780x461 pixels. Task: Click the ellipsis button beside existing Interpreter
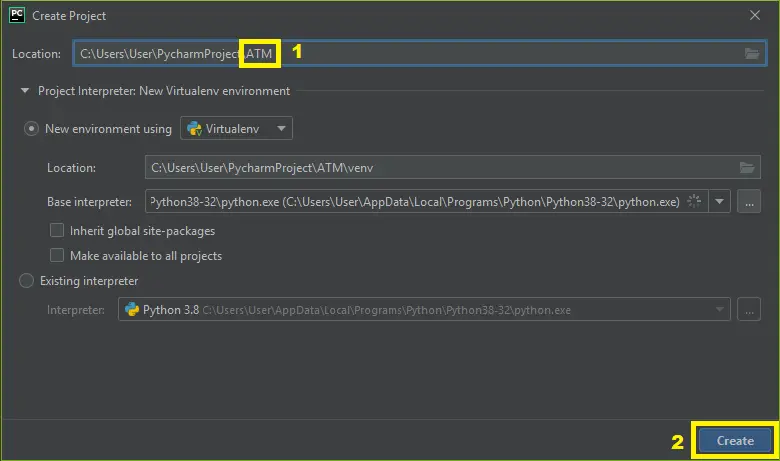[x=749, y=309]
